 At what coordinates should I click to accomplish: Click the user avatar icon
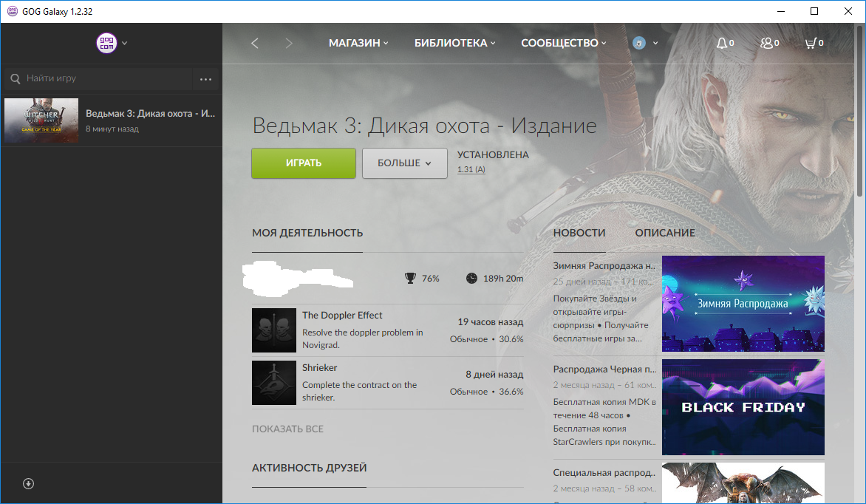[x=639, y=43]
